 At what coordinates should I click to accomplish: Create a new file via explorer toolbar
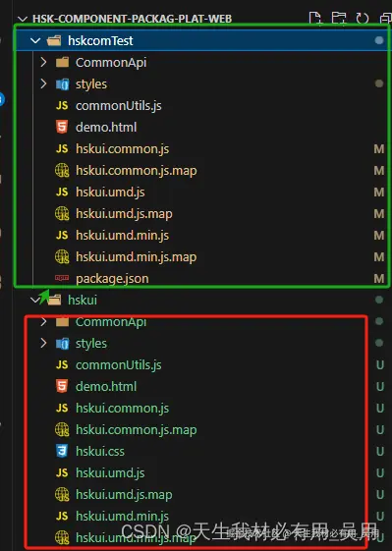(314, 18)
